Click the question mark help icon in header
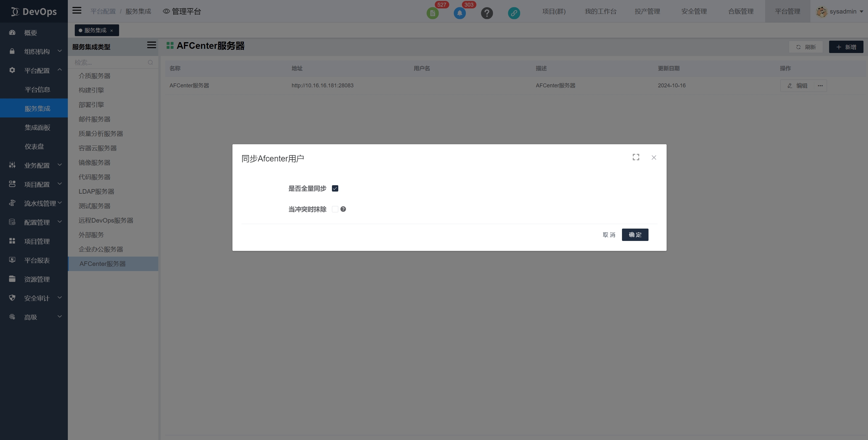This screenshot has width=868, height=440. click(x=487, y=13)
